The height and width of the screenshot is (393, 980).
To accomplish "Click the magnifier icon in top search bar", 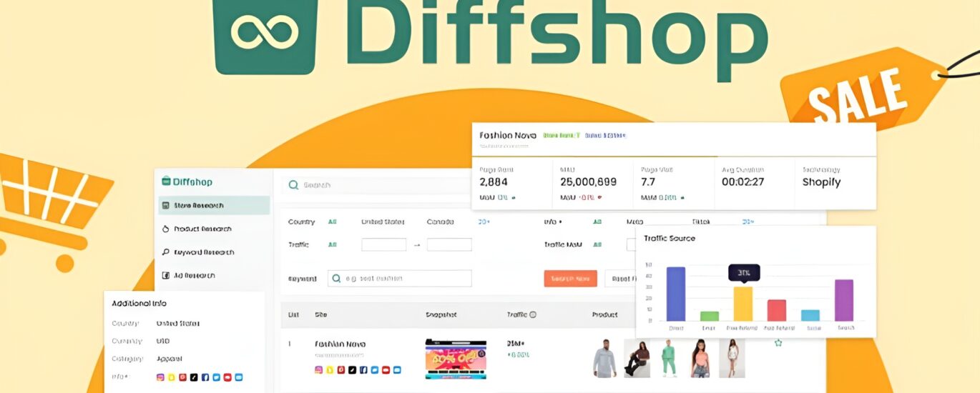I will click(293, 185).
